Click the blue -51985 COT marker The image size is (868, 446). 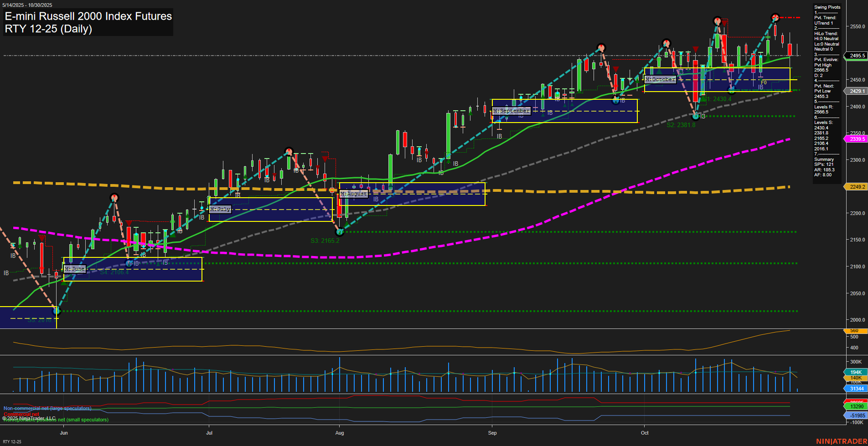pyautogui.click(x=856, y=415)
